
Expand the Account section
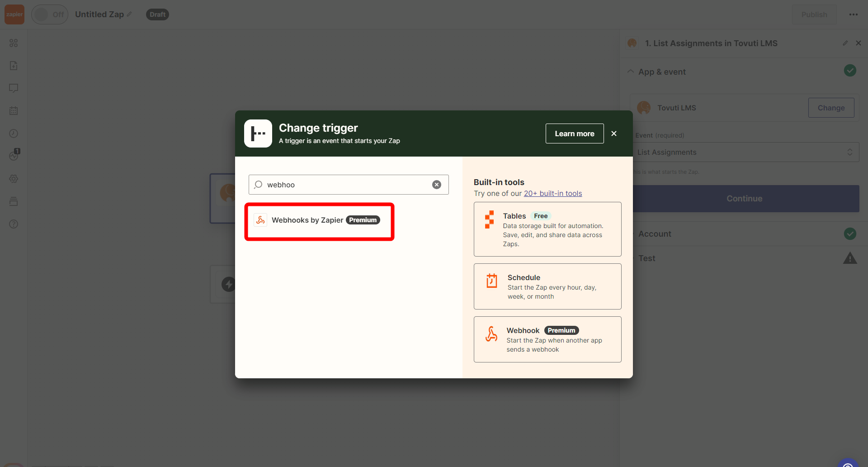655,234
